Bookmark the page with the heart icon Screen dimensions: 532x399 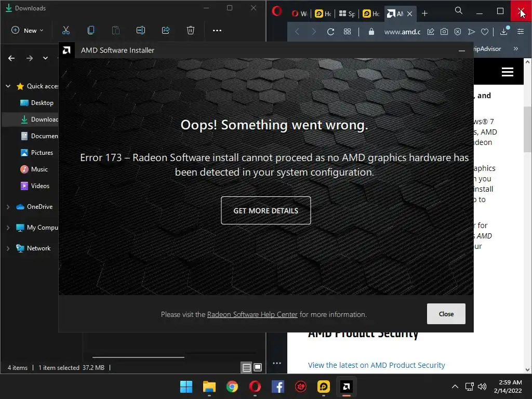(x=485, y=32)
